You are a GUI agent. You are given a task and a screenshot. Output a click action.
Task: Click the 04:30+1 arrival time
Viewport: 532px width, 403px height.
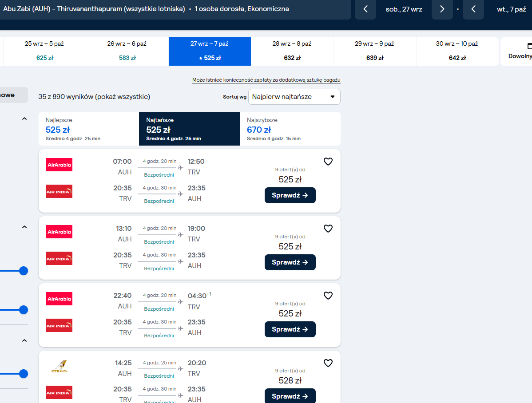[199, 296]
